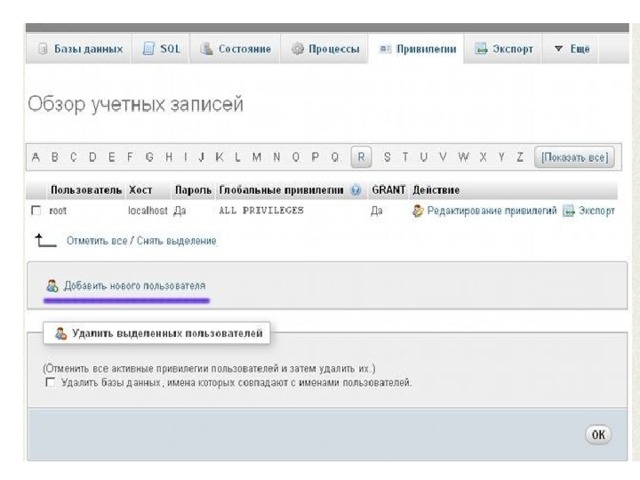Filter users by letter R

[x=362, y=157]
